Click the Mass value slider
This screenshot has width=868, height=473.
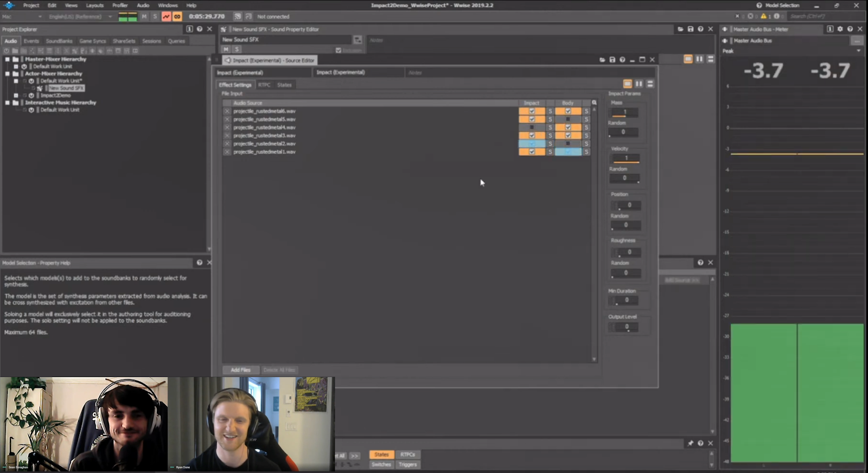tap(625, 113)
